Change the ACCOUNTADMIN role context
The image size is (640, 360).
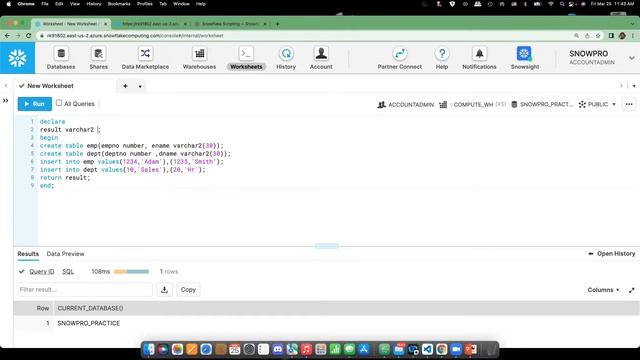(x=405, y=104)
